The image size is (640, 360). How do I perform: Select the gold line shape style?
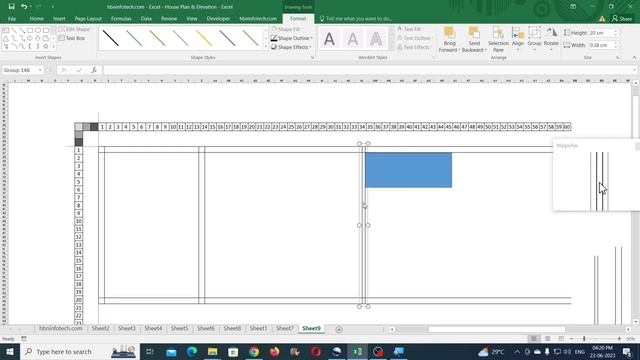click(157, 38)
